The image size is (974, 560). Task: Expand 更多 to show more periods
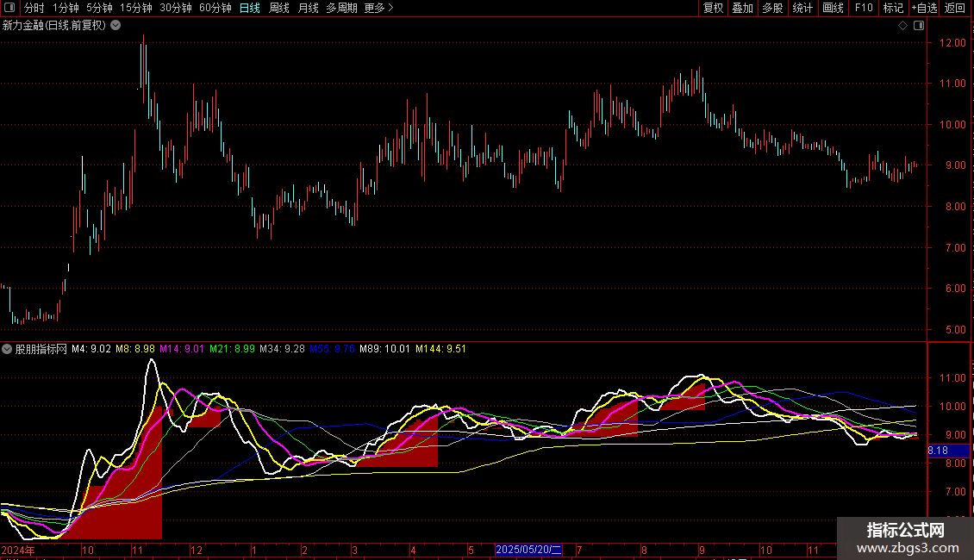378,8
